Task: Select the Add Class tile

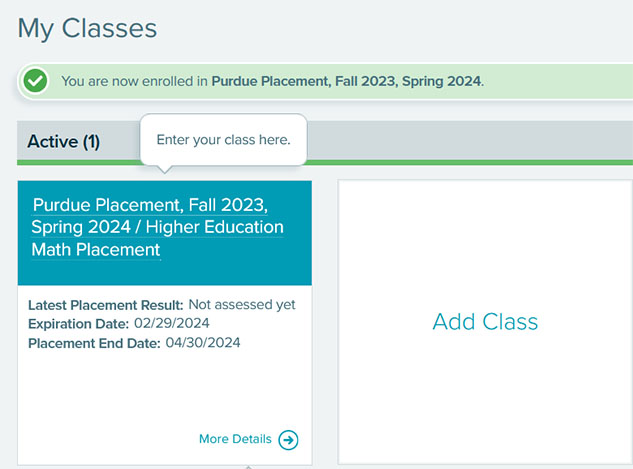Action: point(485,322)
